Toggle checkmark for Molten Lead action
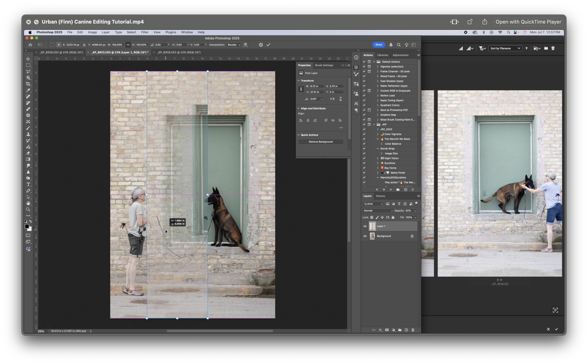The width and height of the screenshot is (588, 364). point(364,96)
